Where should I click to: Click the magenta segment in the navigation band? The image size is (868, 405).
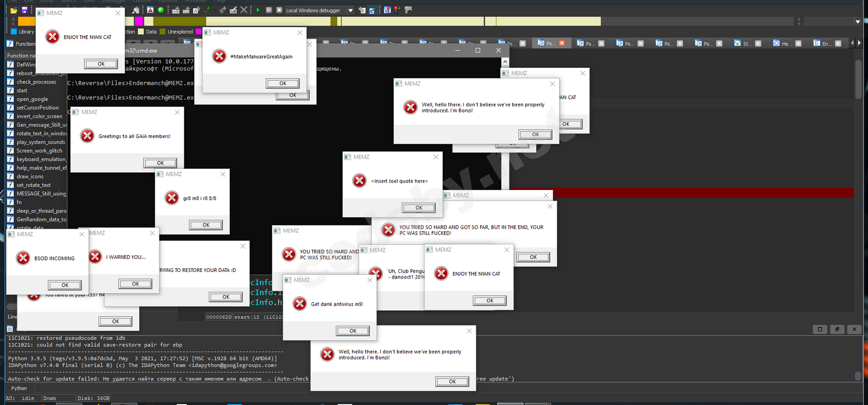139,21
